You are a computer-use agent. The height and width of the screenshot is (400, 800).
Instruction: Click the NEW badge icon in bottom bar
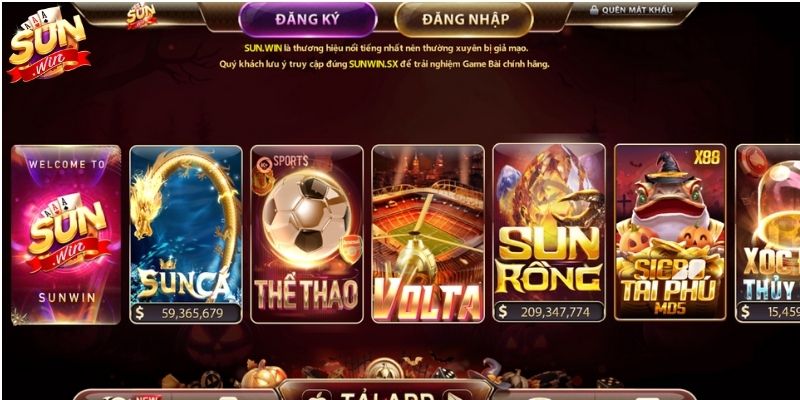[149, 396]
